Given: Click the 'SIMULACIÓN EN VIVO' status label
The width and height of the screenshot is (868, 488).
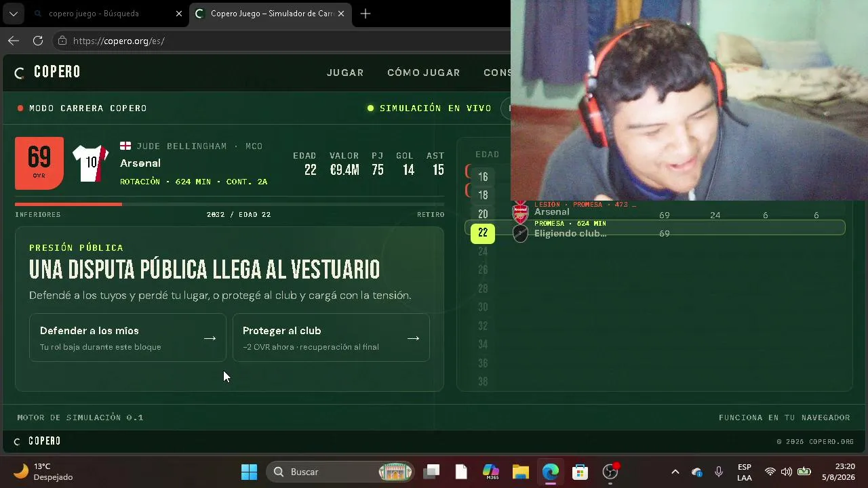Looking at the screenshot, I should point(435,108).
